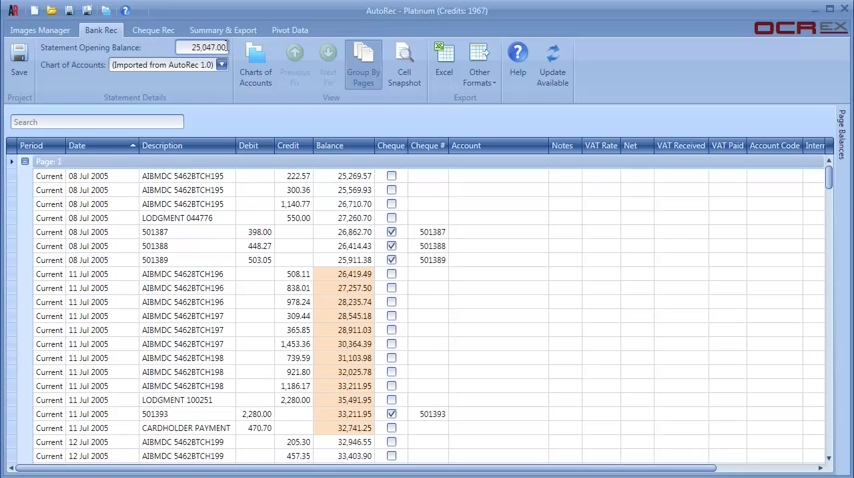Click the Account column header
This screenshot has width=854, height=478.
coord(498,145)
